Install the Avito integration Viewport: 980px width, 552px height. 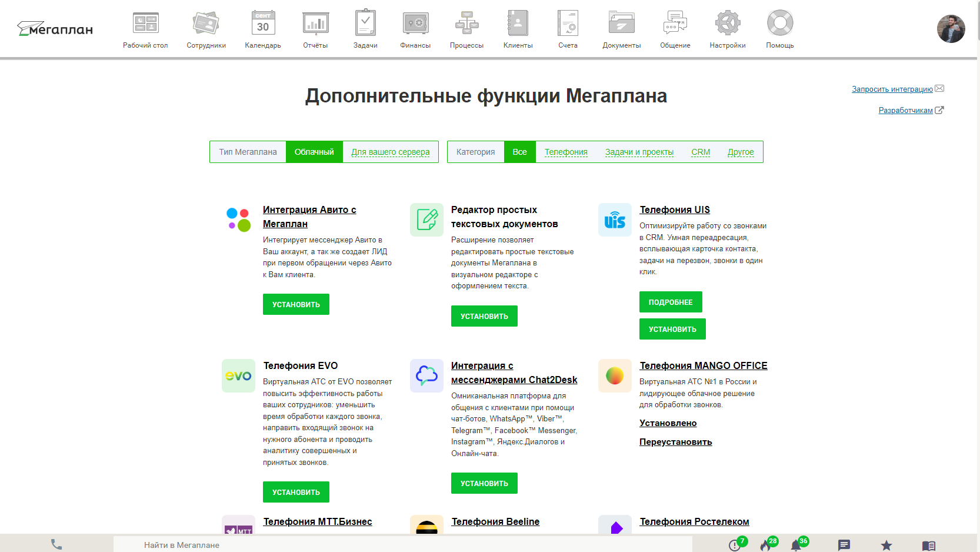296,304
